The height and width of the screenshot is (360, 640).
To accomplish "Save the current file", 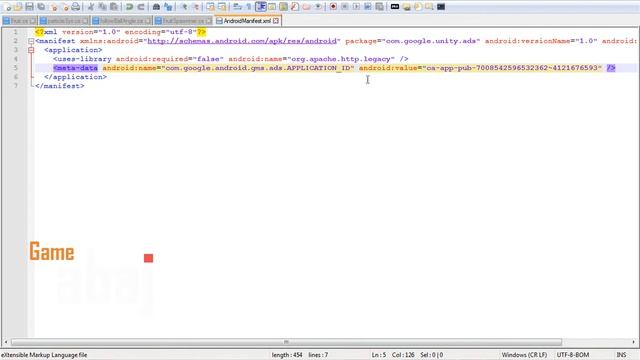I will coord(29,7).
